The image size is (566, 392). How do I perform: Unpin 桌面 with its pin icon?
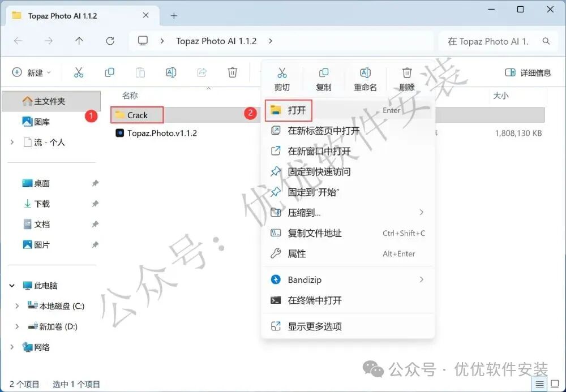click(95, 183)
